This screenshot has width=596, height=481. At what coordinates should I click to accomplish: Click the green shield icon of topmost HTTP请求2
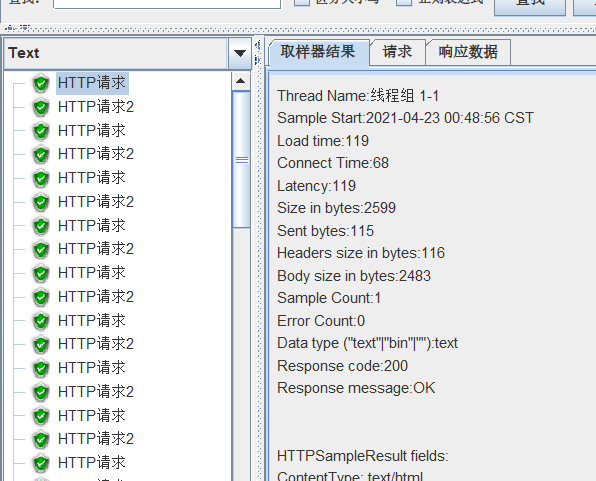41,107
